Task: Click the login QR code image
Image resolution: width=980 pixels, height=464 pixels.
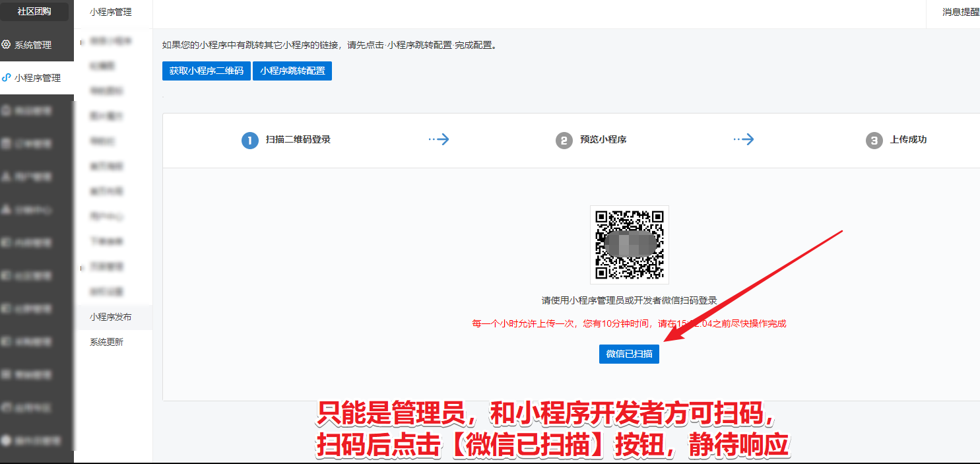Action: click(630, 245)
